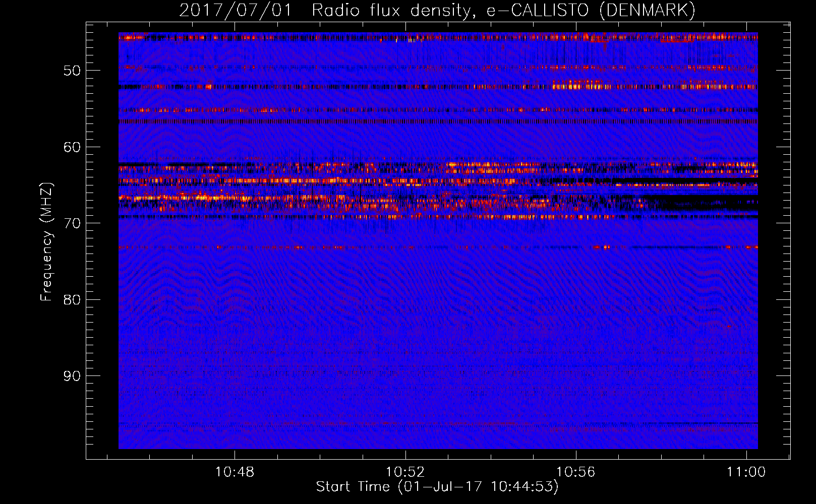Select the 70 frequency tick label
The height and width of the screenshot is (504, 816).
72,223
